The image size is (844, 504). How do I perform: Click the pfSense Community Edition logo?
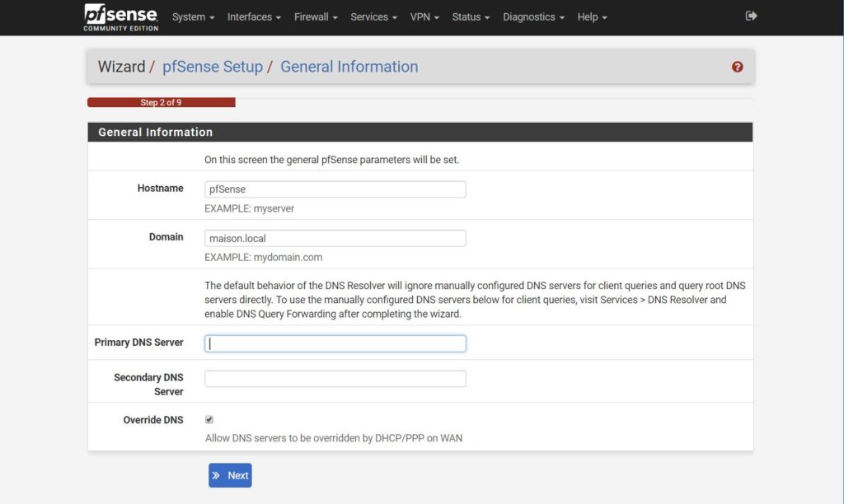click(x=120, y=17)
